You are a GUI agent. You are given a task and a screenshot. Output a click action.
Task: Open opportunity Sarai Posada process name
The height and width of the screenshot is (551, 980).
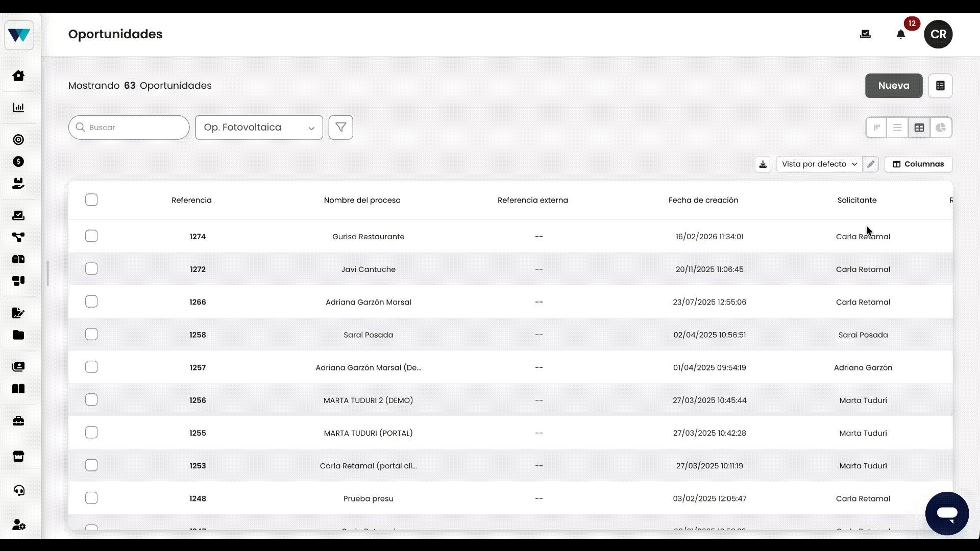(368, 335)
